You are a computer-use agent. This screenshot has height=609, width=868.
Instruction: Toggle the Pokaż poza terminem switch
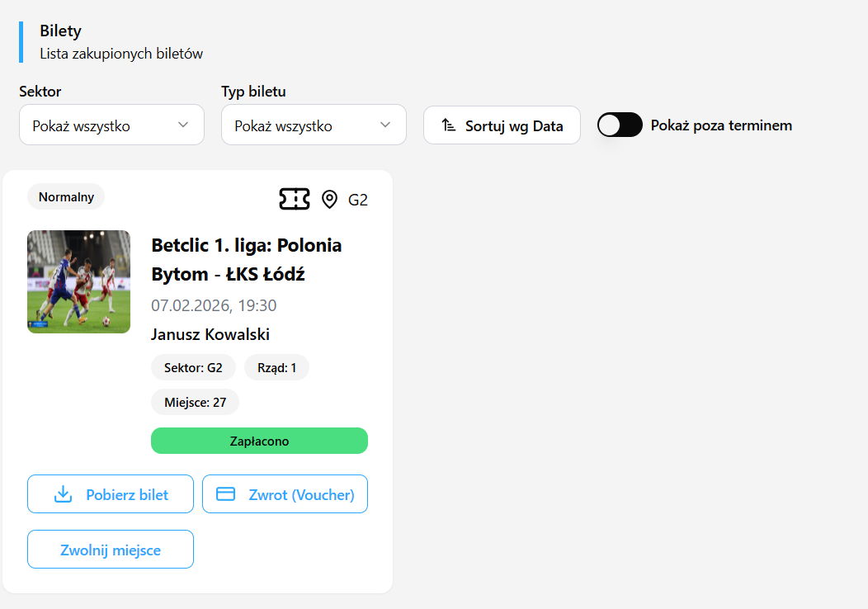click(620, 125)
